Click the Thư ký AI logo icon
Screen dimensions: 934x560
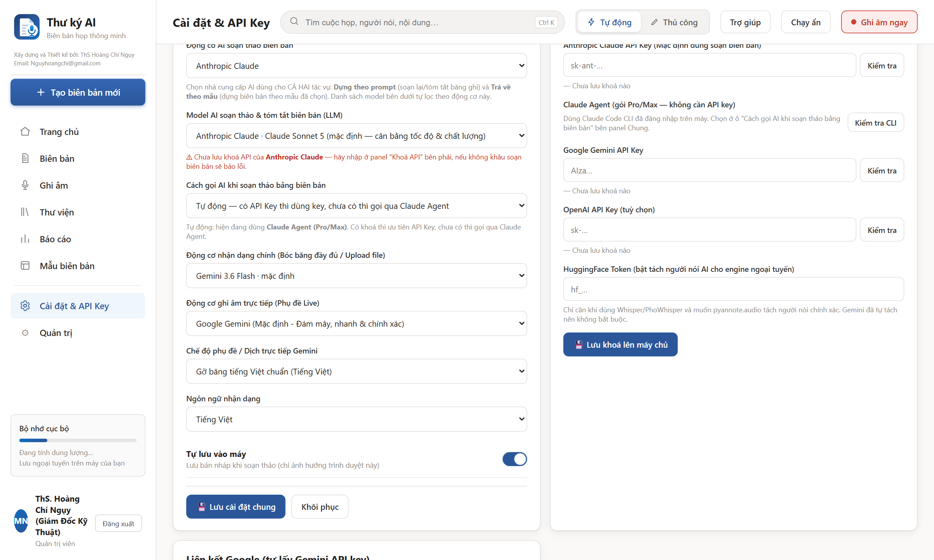click(27, 27)
